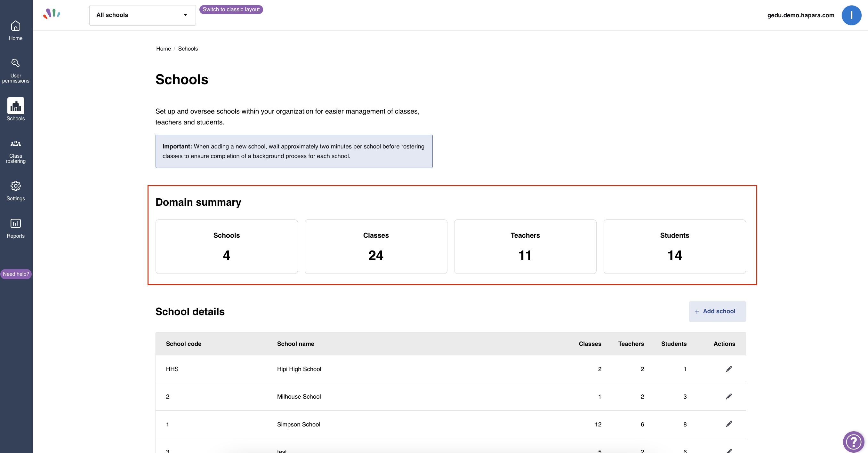Image resolution: width=868 pixels, height=453 pixels.
Task: Click the Hapara logo
Action: (x=52, y=14)
